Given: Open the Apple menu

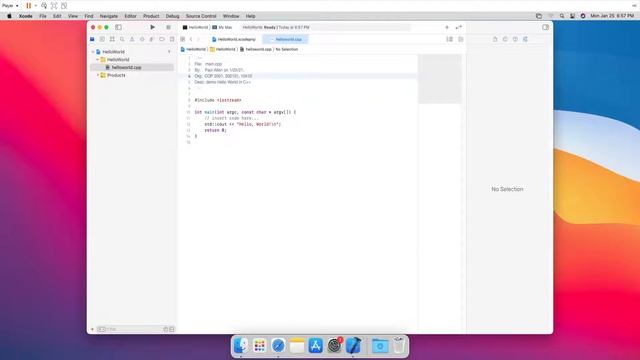Looking at the screenshot, I should (9, 16).
